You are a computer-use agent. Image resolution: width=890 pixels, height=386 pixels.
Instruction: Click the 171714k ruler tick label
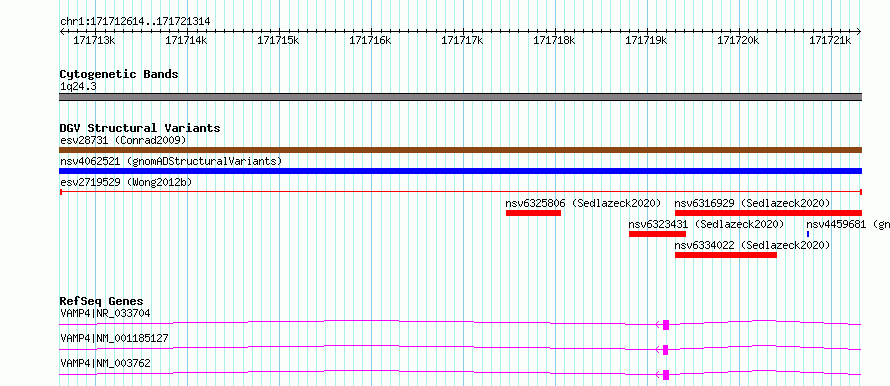point(187,40)
